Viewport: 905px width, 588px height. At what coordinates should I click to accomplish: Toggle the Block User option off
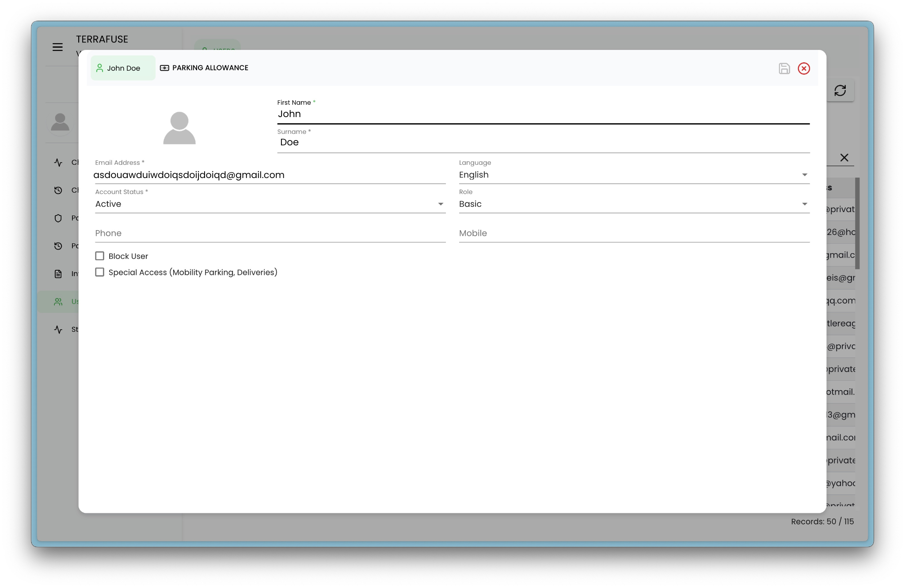click(99, 256)
